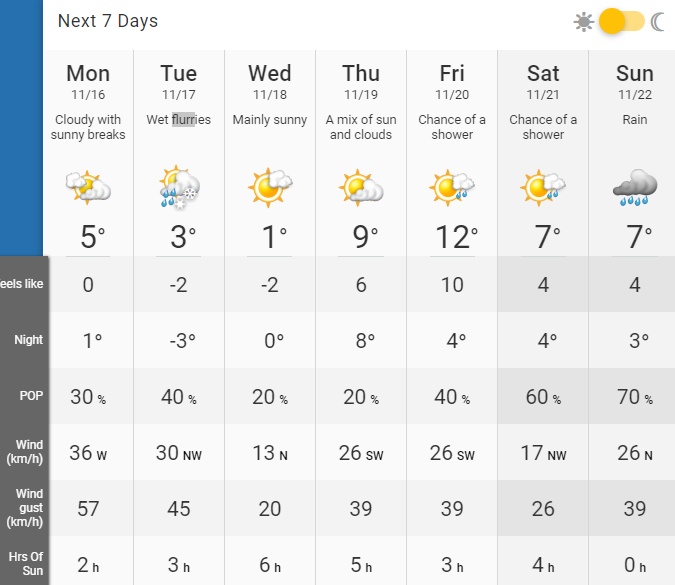Click Thursday's sun and clouds icon
The width and height of the screenshot is (675, 585).
click(361, 187)
